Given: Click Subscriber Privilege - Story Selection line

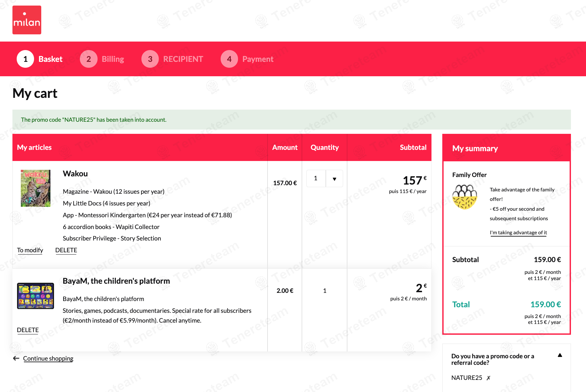Looking at the screenshot, I should tap(112, 239).
